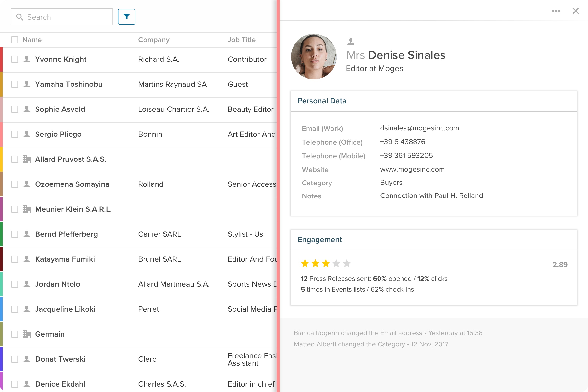Click the first engagement rating star
The image size is (588, 392).
(x=305, y=263)
